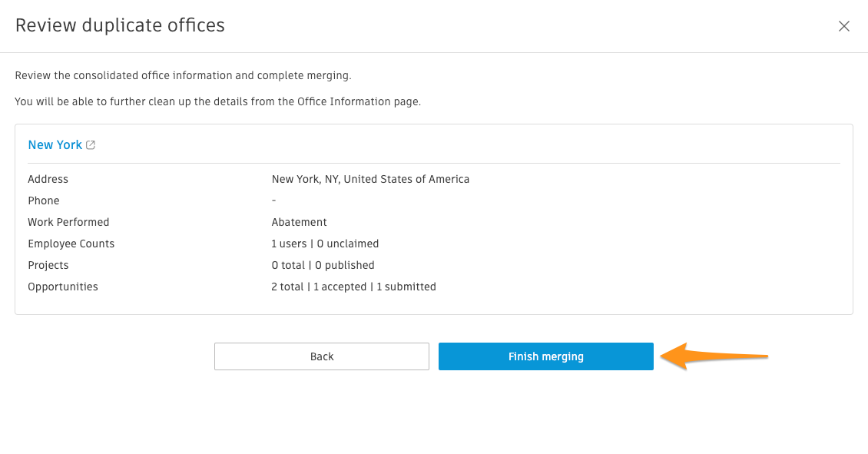Click the Abatement work value
Screen dimensions: 868x454
point(299,223)
